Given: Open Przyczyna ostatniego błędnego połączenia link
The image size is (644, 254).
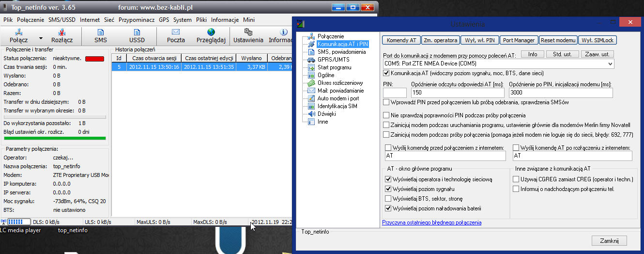Looking at the screenshot, I should pos(431,222).
